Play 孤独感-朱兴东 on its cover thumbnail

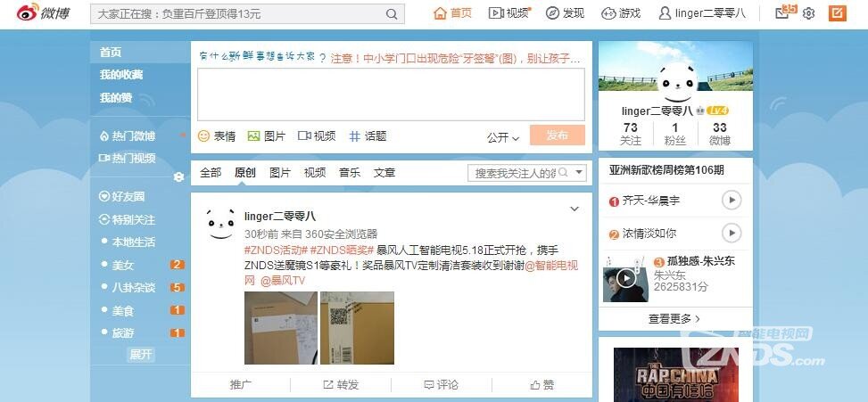tap(626, 278)
